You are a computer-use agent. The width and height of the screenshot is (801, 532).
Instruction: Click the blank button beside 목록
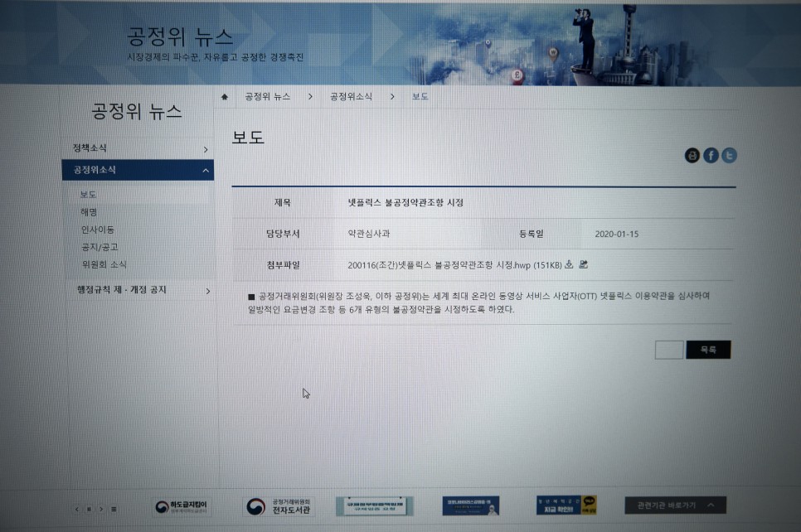click(x=668, y=351)
